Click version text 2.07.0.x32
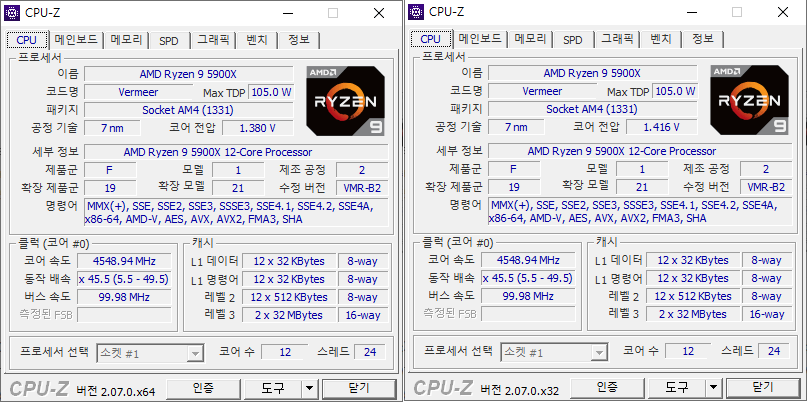 [520, 391]
